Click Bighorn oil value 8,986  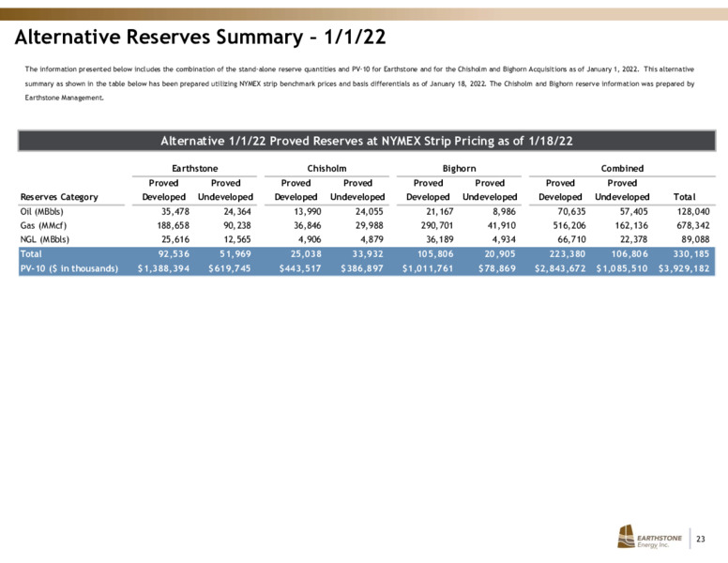(504, 212)
